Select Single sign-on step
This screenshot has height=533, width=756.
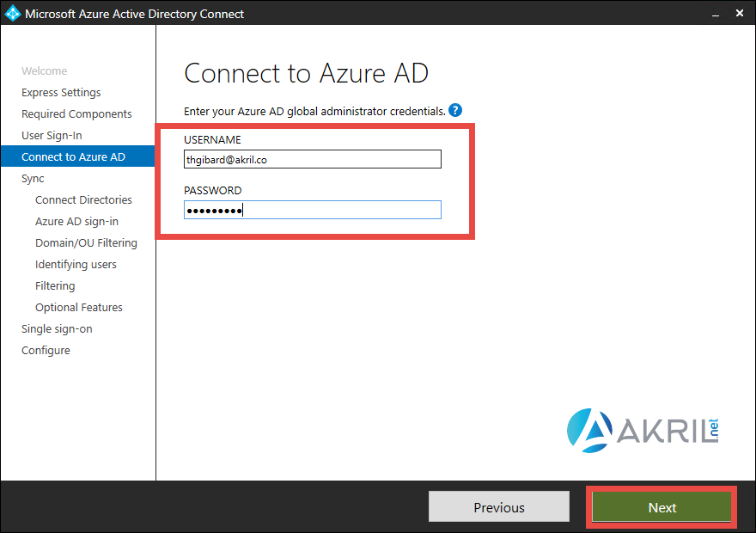click(x=57, y=329)
